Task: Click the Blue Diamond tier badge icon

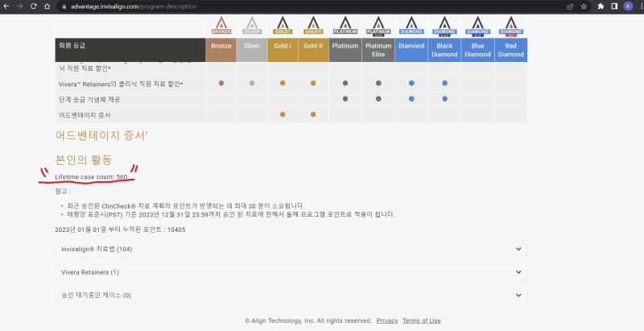Action: [477, 27]
